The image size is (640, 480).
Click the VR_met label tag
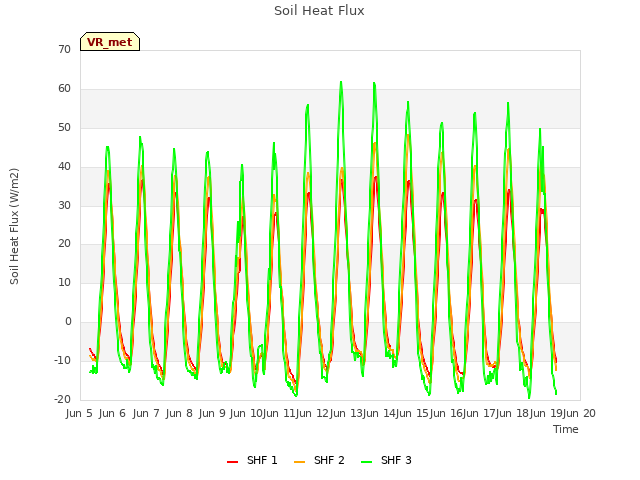(x=110, y=42)
